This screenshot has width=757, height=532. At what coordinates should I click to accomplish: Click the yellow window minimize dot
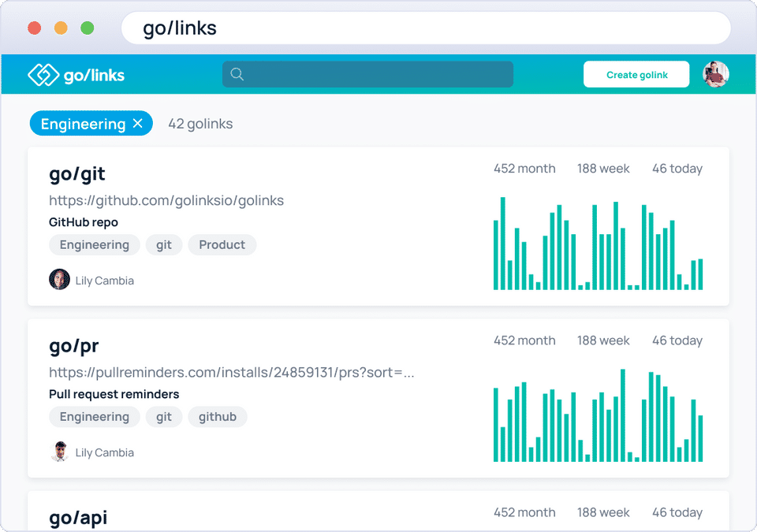(61, 28)
